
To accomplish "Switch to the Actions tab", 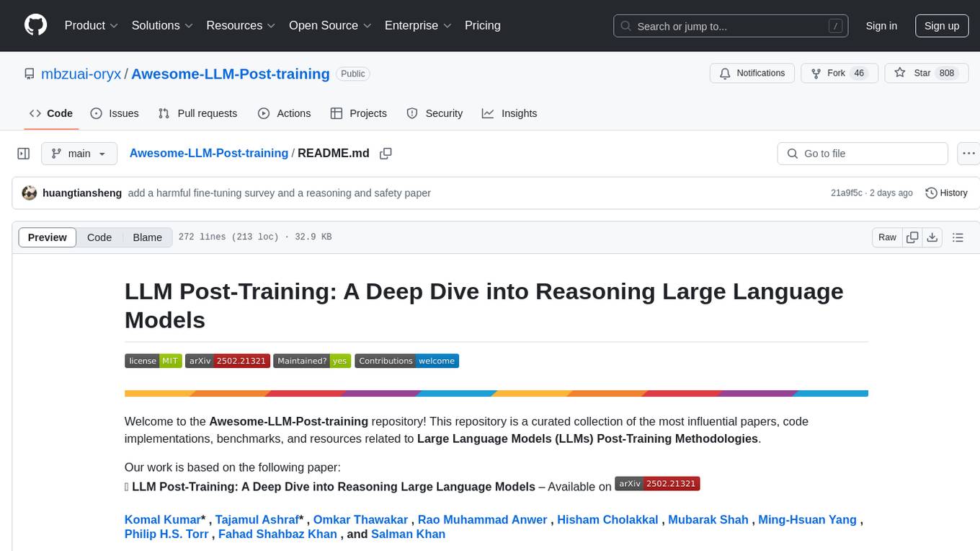I will tap(284, 113).
